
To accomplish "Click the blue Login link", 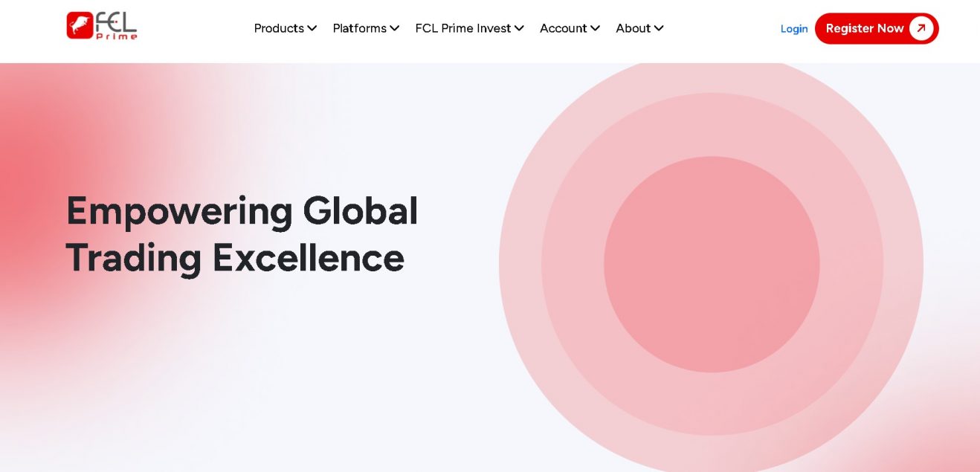I will tap(794, 29).
